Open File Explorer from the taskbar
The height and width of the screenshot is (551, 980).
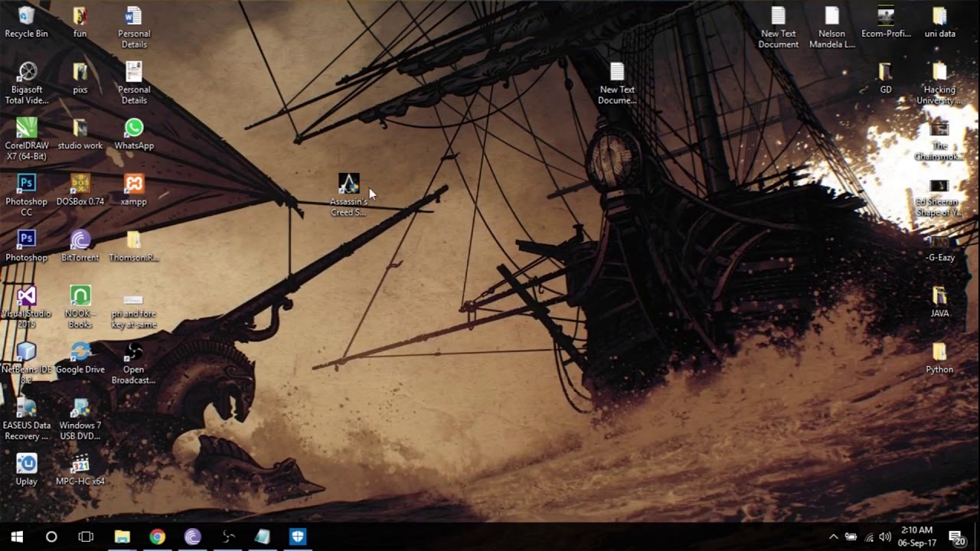coord(122,536)
